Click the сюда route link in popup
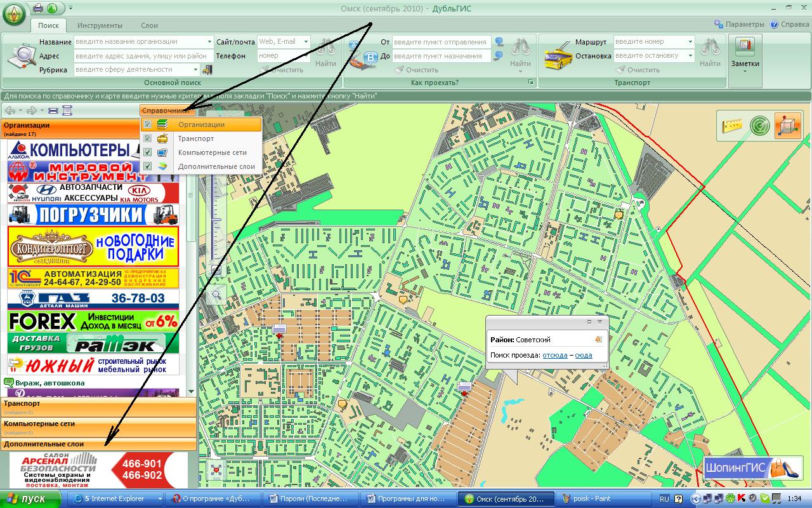This screenshot has height=508, width=812. pyautogui.click(x=584, y=355)
